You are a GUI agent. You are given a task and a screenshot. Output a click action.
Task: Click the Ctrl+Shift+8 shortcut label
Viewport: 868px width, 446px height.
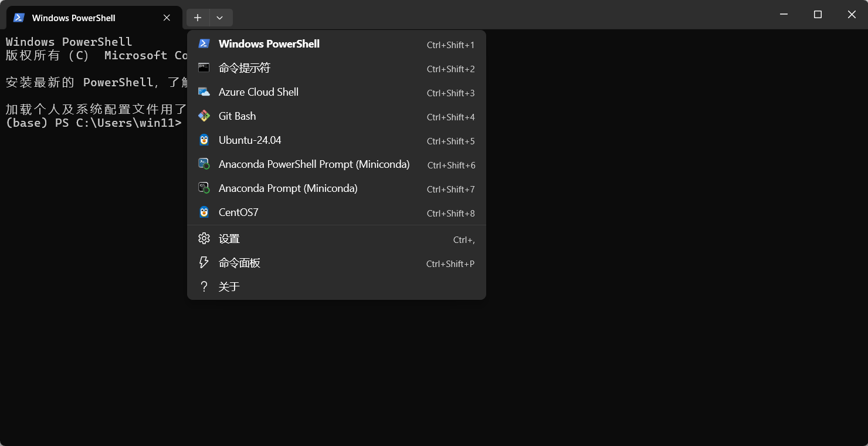[450, 214]
